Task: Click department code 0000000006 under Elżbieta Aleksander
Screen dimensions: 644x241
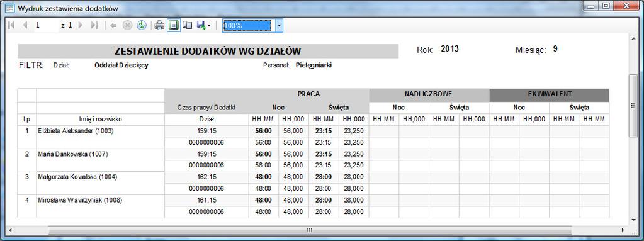Action: pyautogui.click(x=206, y=142)
